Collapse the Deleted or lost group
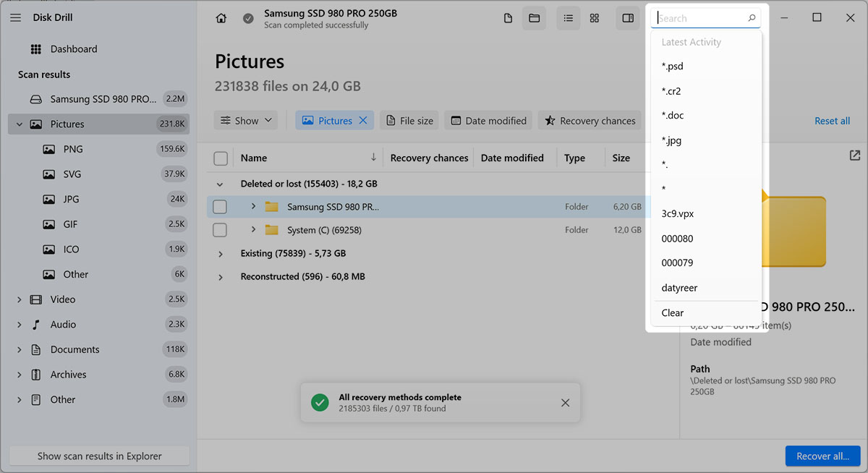 coord(220,184)
